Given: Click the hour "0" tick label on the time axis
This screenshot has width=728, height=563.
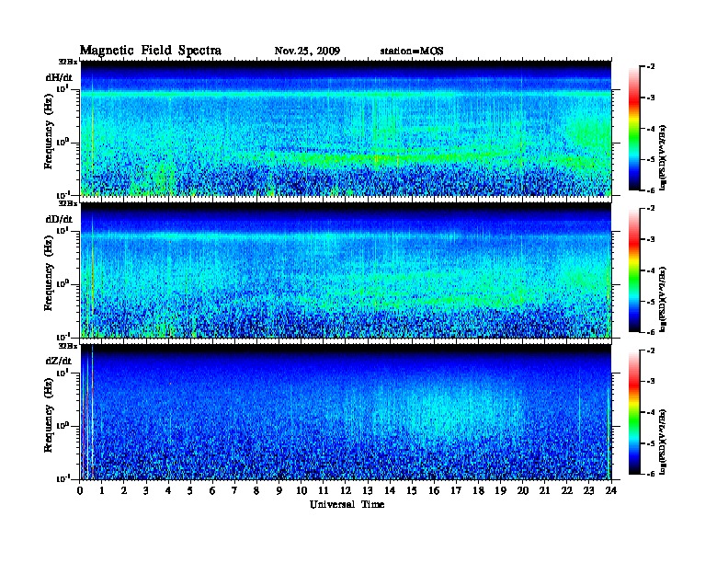Looking at the screenshot, I should pyautogui.click(x=80, y=490).
